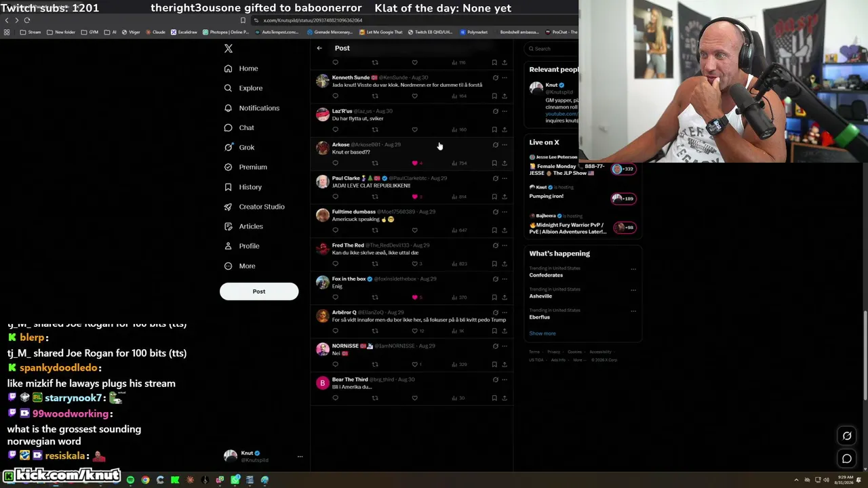Click the X logo in the sidebar
The height and width of the screenshot is (488, 868).
pyautogui.click(x=229, y=49)
